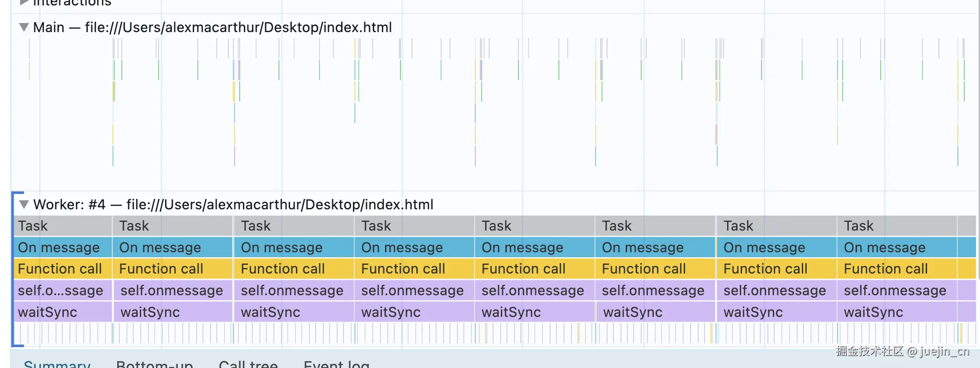Screen dimensions: 980x368
Task: Select the rightmost labeled waitSync entry
Action: 873,312
